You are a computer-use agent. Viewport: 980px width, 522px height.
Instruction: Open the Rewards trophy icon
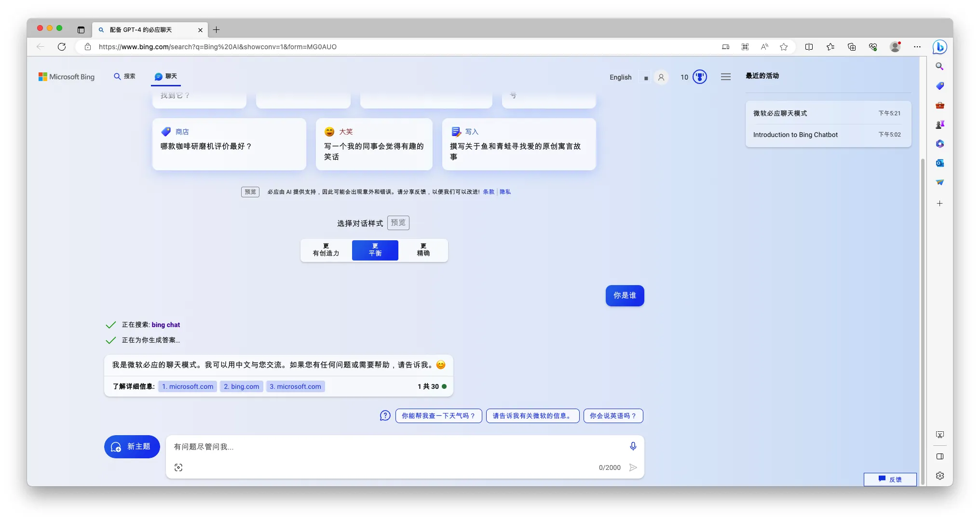pos(700,77)
